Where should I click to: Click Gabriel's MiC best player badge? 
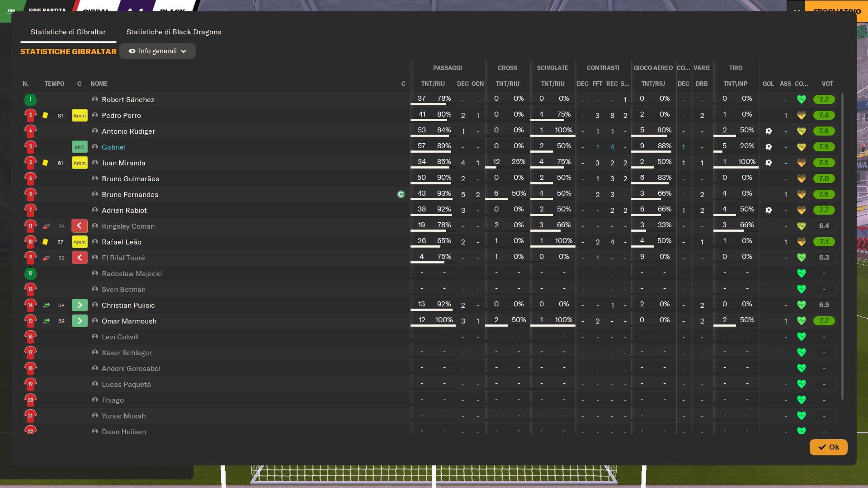[x=80, y=147]
